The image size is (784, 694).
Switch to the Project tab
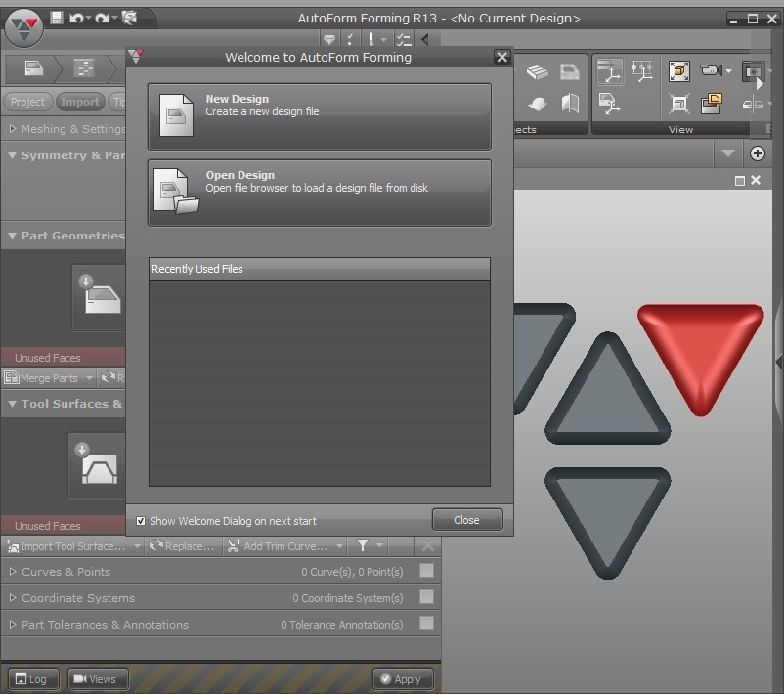tap(27, 102)
